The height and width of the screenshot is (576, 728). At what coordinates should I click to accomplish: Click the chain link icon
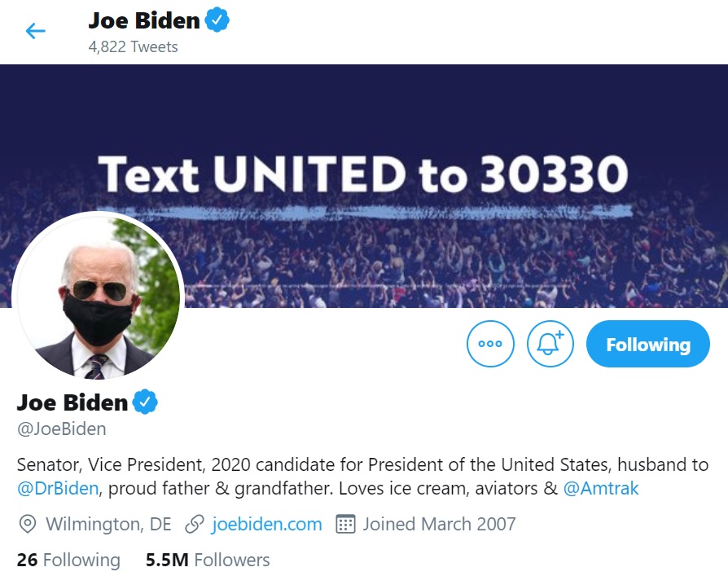click(194, 524)
